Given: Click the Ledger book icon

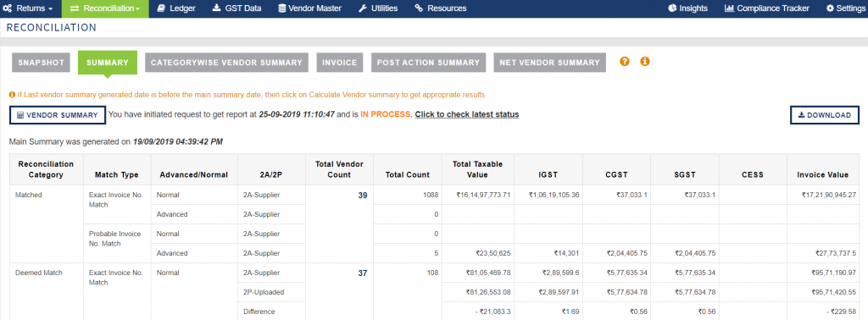Looking at the screenshot, I should click(160, 8).
